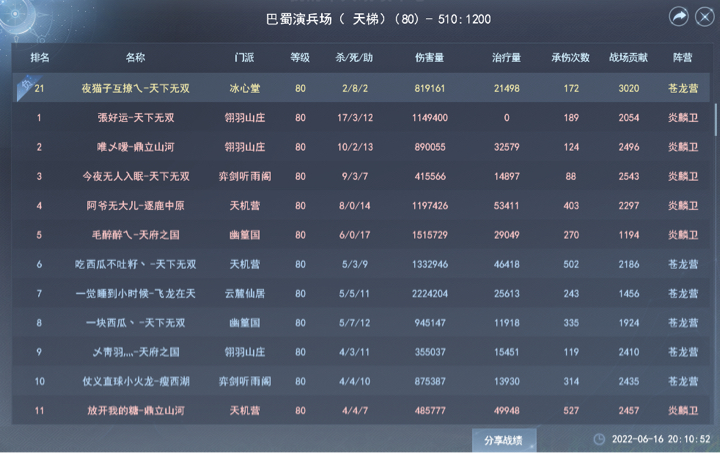This screenshot has height=453, width=720.
Task: Click the clock icon beside the timestamp
Action: click(599, 439)
